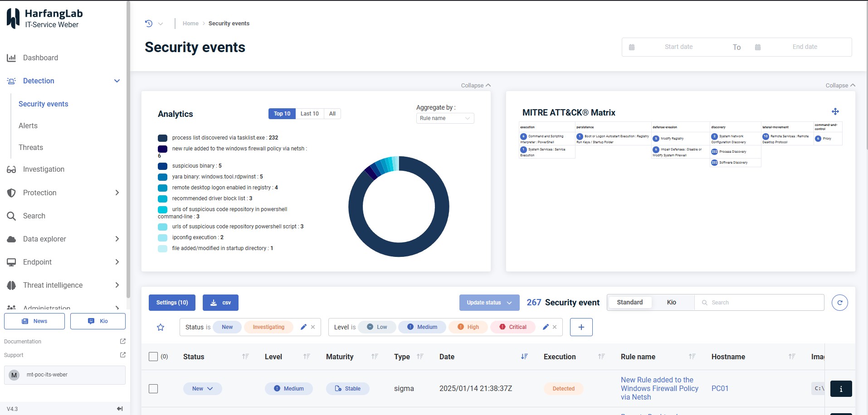Open event details info button
The height and width of the screenshot is (415, 868).
[x=841, y=389]
